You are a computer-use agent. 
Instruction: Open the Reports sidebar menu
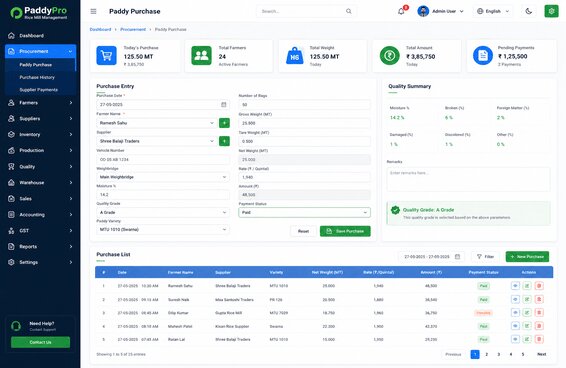(x=40, y=246)
